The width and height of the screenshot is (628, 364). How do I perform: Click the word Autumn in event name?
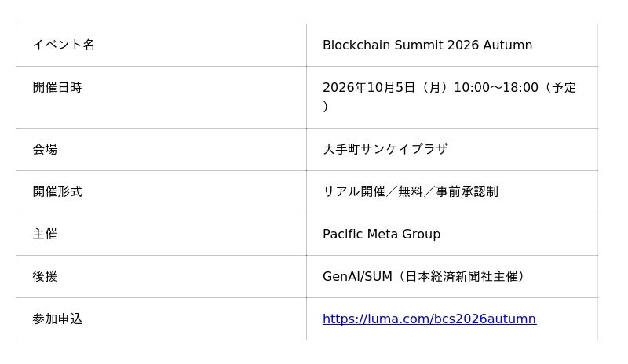point(507,45)
